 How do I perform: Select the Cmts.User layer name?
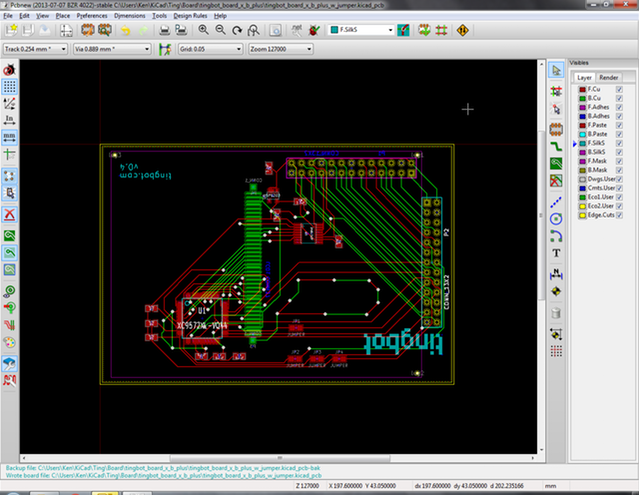coord(601,188)
